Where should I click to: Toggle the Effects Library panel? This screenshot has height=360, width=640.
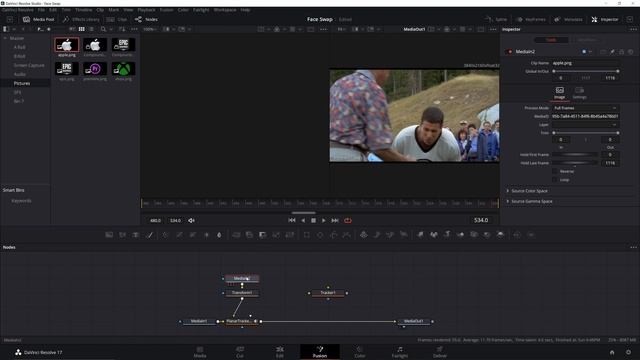click(x=81, y=19)
